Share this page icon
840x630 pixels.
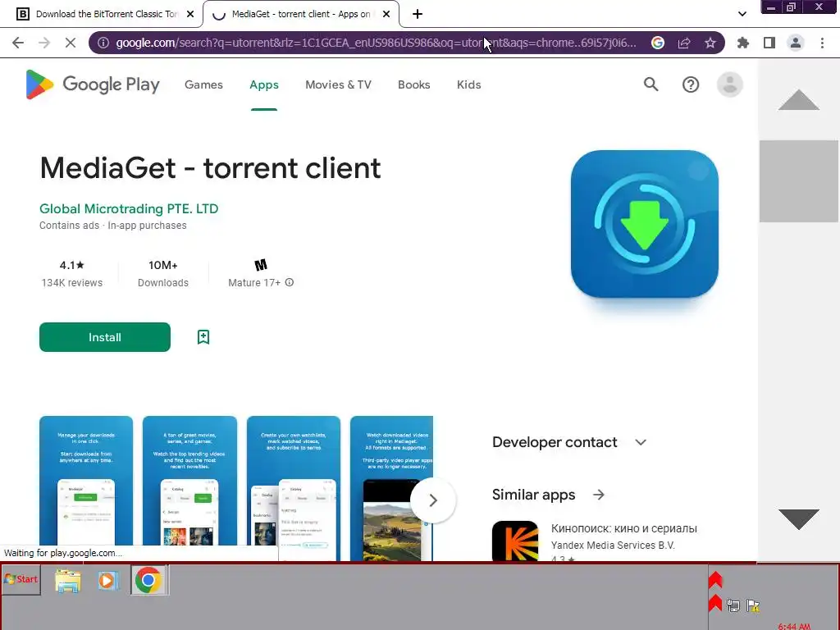click(684, 43)
